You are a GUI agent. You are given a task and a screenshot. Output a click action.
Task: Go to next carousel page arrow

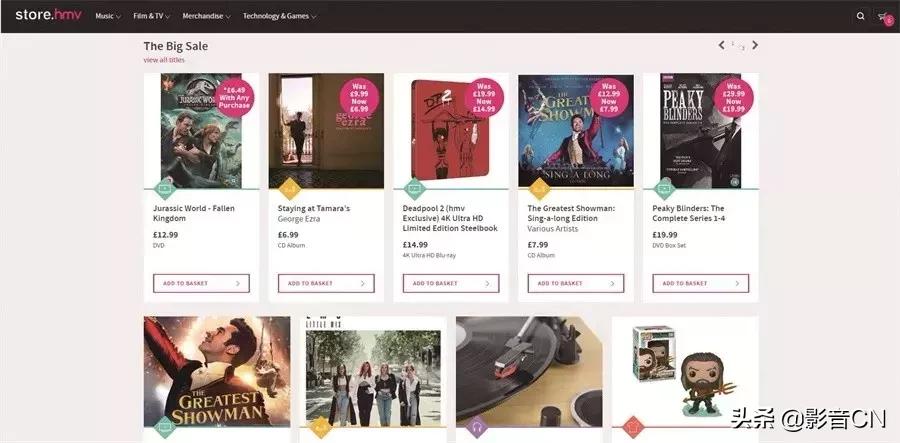point(755,45)
